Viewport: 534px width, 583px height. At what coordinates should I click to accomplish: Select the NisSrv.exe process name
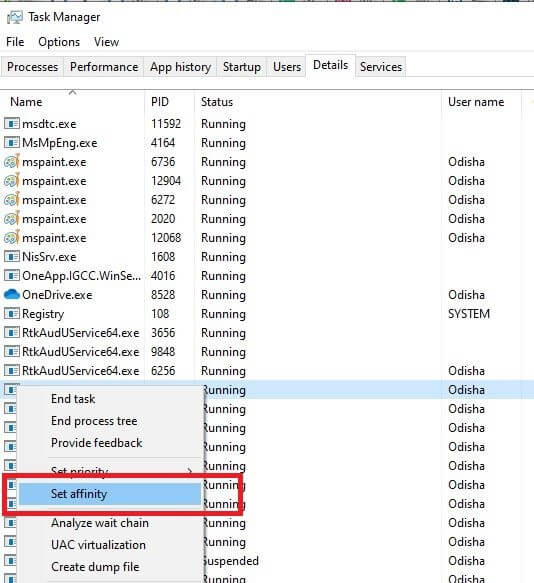49,257
